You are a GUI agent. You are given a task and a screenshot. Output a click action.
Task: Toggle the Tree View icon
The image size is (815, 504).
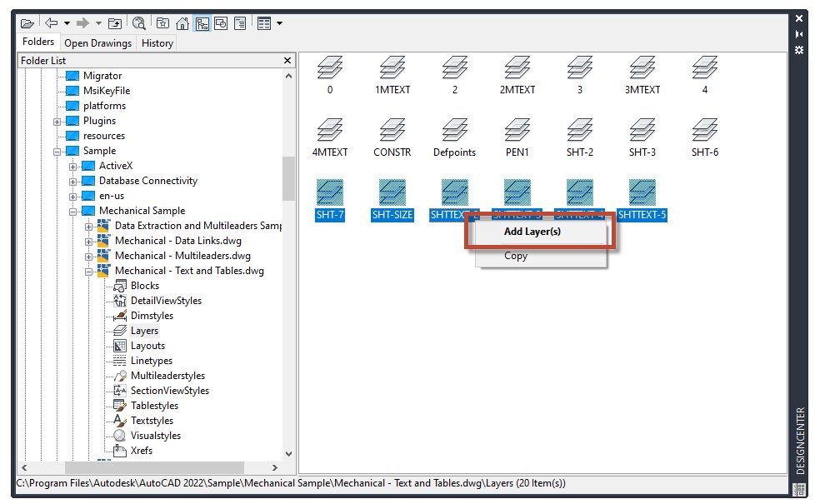click(202, 23)
